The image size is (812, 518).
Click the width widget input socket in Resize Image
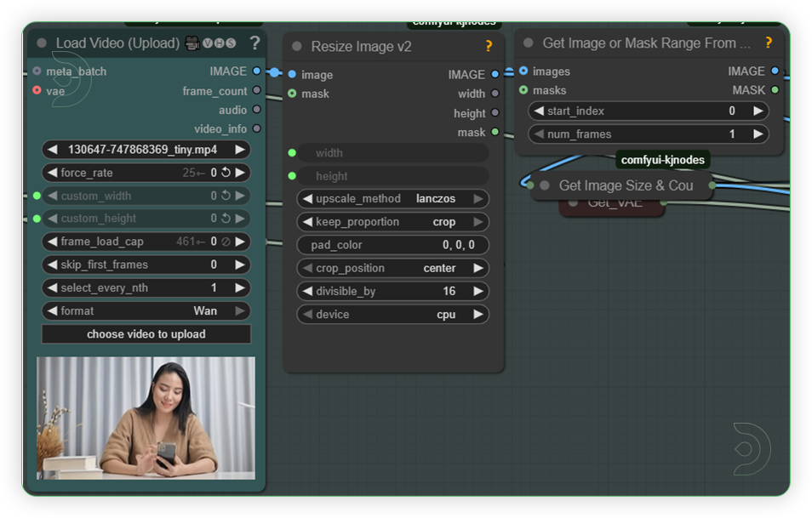pyautogui.click(x=292, y=152)
